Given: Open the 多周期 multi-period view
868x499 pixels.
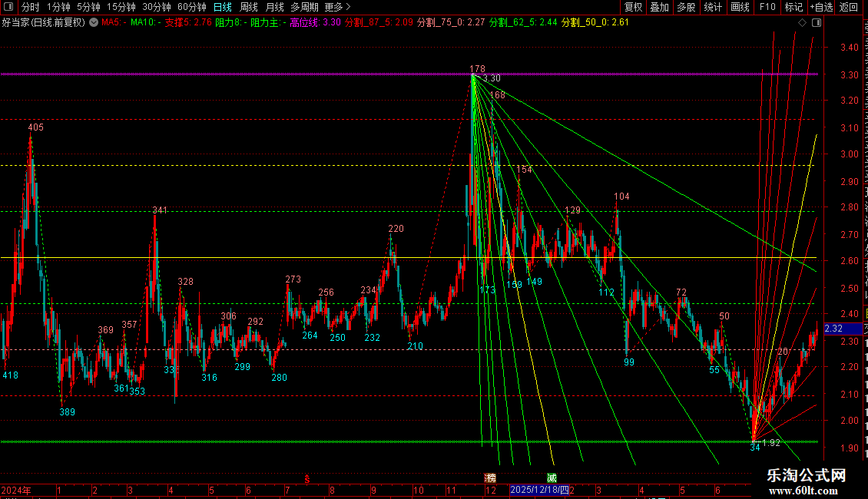Looking at the screenshot, I should click(304, 7).
